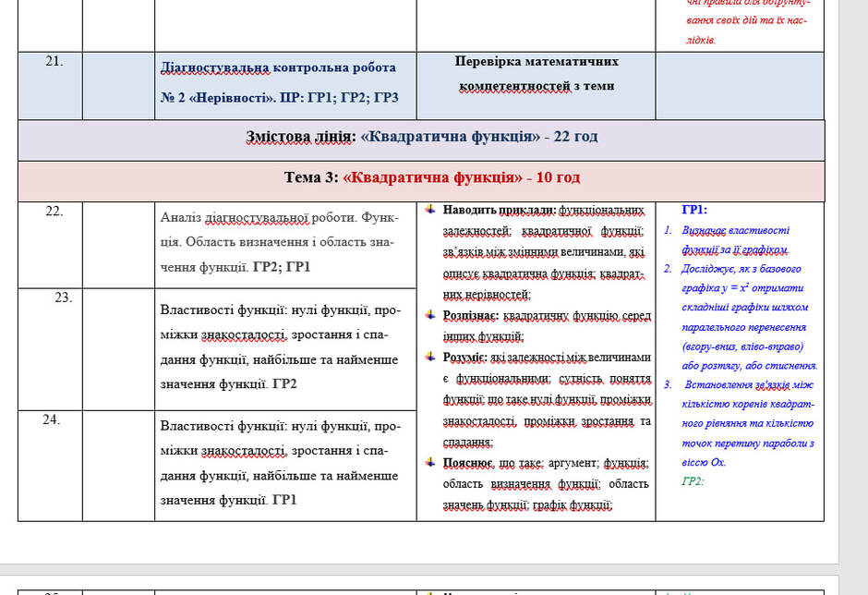868x595 pixels.
Task: Click the blue text "графіка y = x² отримати"
Action: tap(742, 287)
